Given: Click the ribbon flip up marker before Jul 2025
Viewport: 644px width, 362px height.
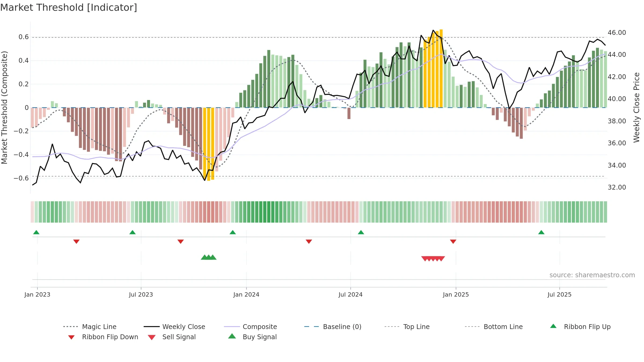Looking at the screenshot, I should pos(541,232).
